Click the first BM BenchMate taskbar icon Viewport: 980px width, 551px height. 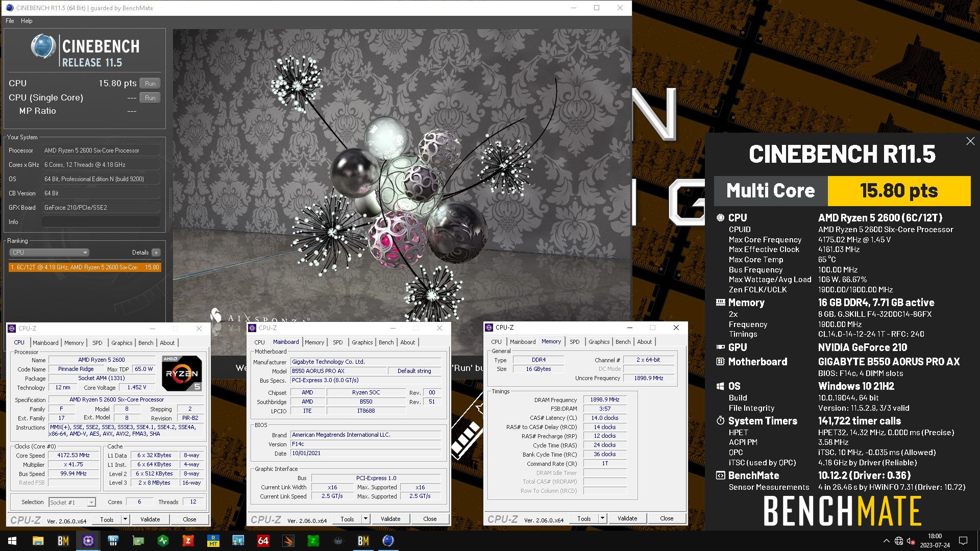[63, 541]
